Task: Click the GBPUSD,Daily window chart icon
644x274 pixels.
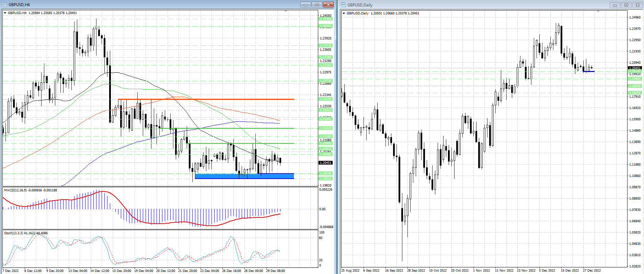Action: (343, 5)
